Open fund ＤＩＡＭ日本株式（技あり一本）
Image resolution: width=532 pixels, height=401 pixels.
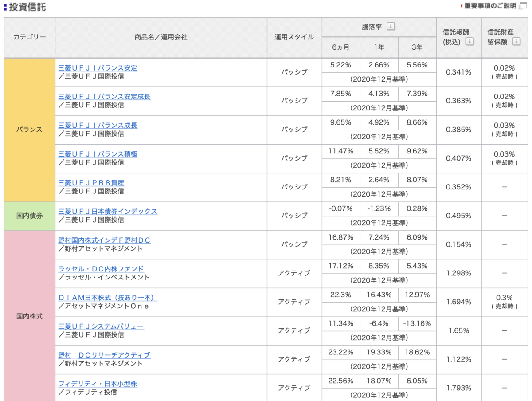click(x=108, y=298)
